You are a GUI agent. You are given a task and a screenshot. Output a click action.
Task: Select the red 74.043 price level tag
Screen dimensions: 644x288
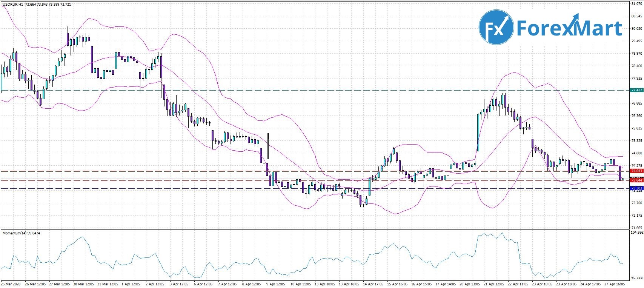[x=636, y=171]
